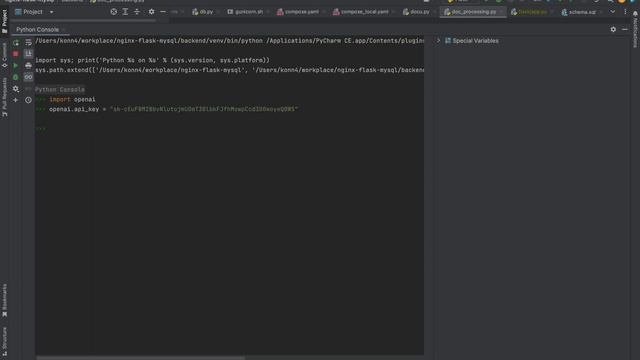Click the interpreter path line in console
The width and height of the screenshot is (640, 360).
pyautogui.click(x=229, y=40)
